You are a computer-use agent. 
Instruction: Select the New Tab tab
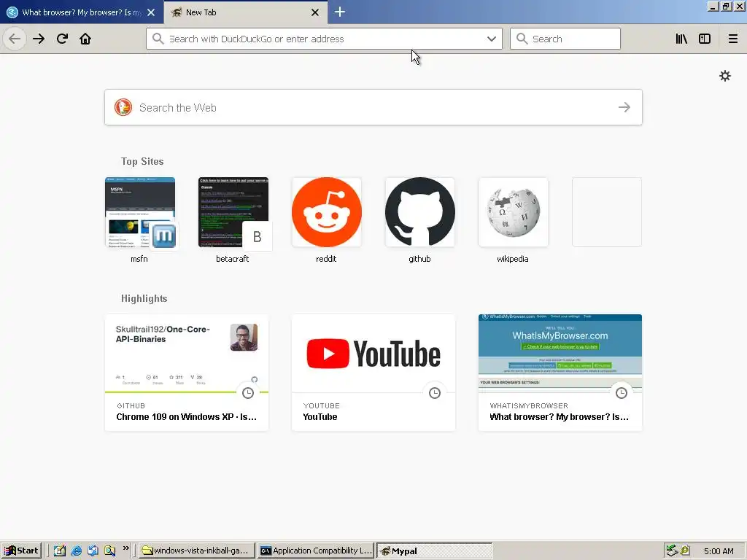click(x=246, y=12)
